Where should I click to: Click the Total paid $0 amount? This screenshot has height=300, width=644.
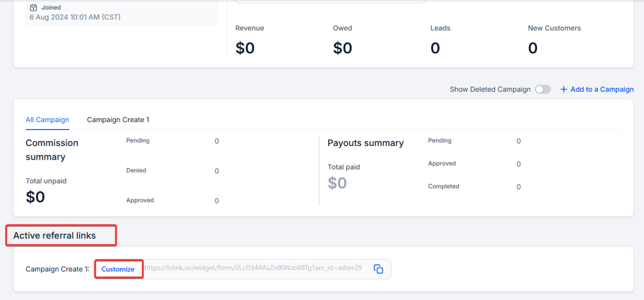(x=337, y=183)
